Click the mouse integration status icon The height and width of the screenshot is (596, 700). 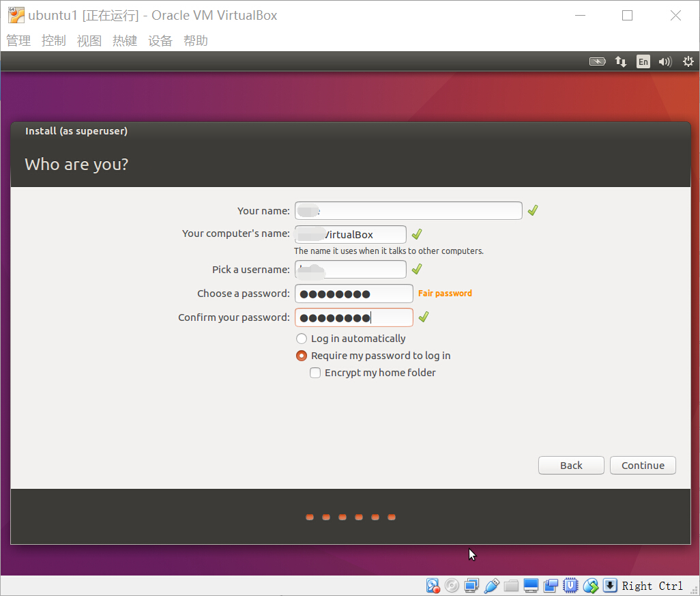pyautogui.click(x=590, y=585)
